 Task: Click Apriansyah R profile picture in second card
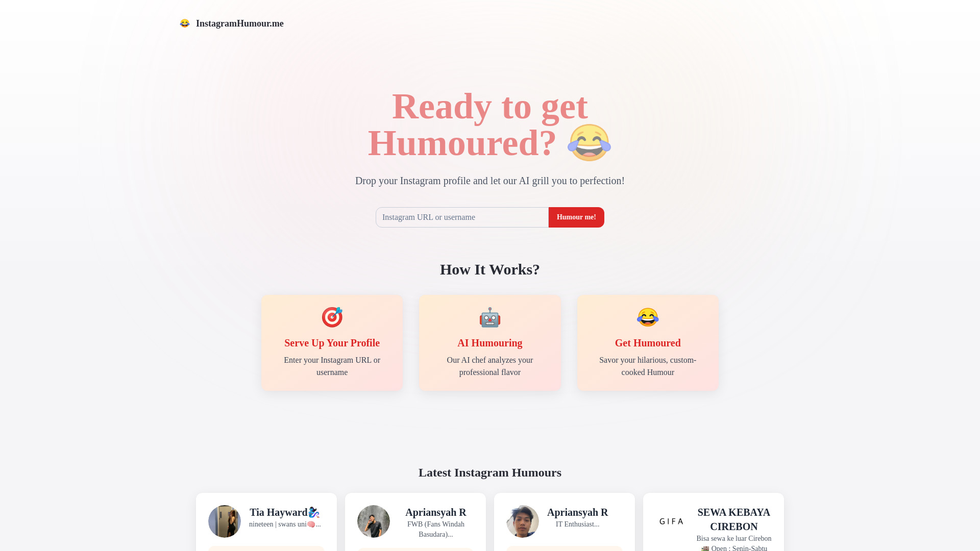click(x=374, y=521)
